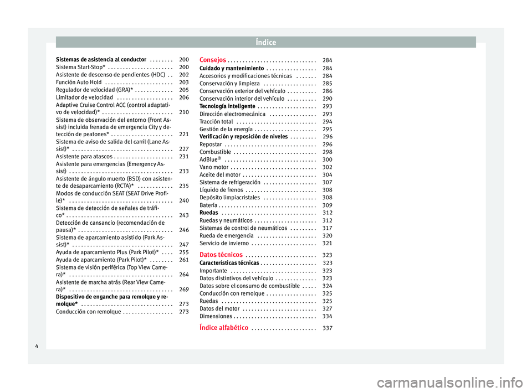Click the Consejos section heading
The width and height of the screenshot is (532, 392).
212,59
